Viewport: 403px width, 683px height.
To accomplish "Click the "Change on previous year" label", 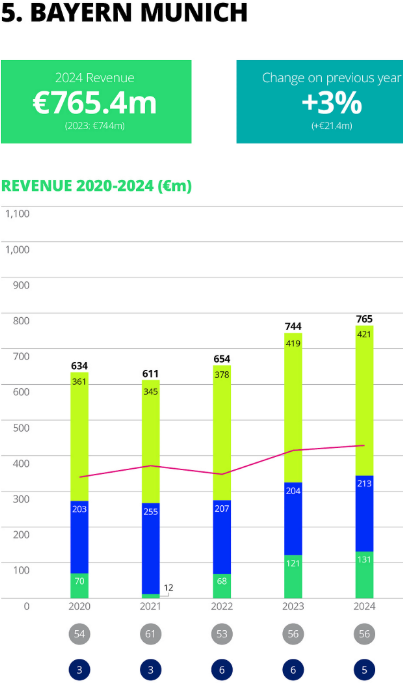I will pyautogui.click(x=332, y=78).
